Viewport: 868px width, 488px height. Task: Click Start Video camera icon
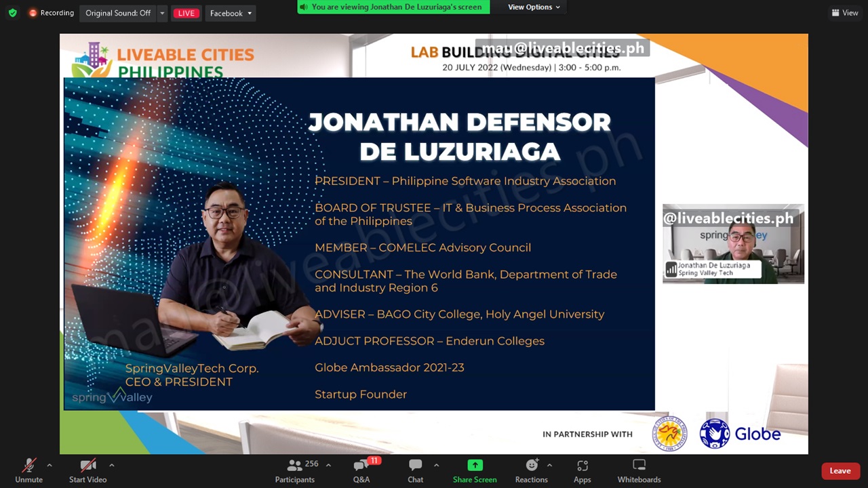(87, 466)
